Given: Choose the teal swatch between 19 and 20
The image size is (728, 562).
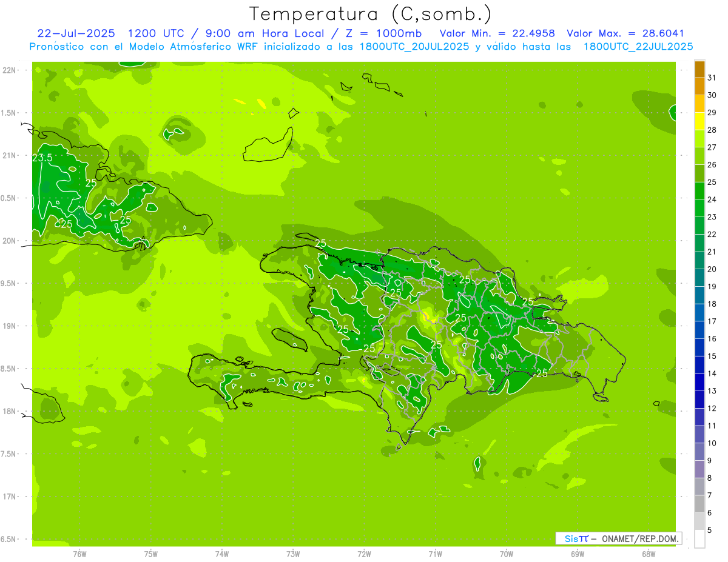Looking at the screenshot, I should [x=699, y=278].
